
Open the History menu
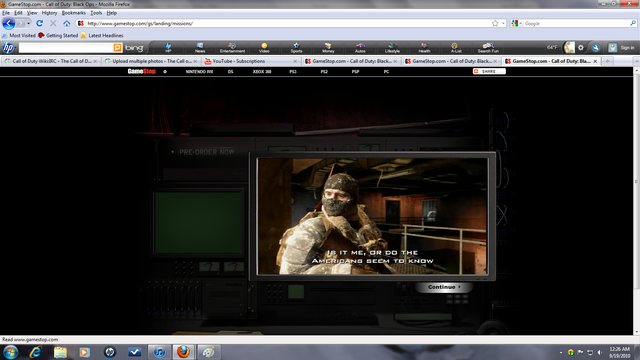point(49,13)
